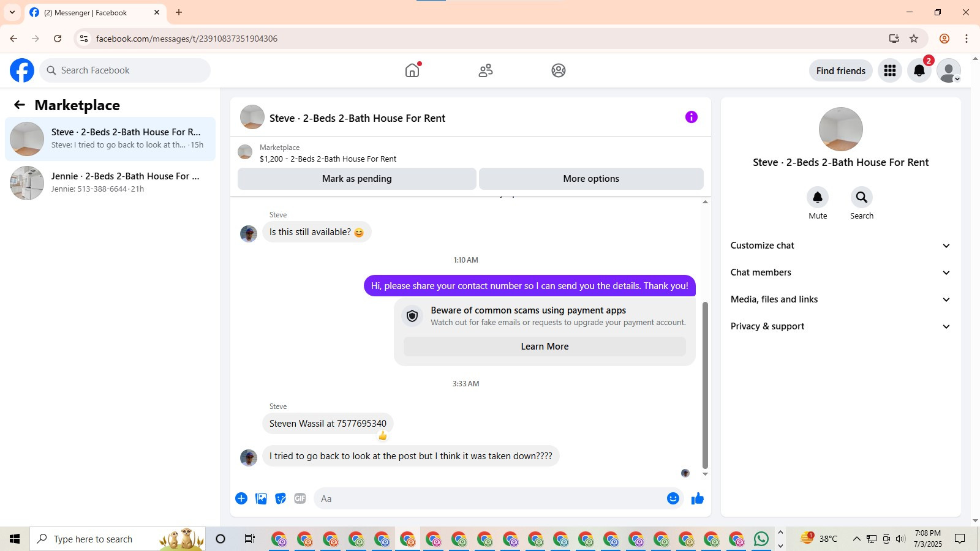Click large listing photo in right panel
This screenshot has height=551, width=980.
point(841,129)
